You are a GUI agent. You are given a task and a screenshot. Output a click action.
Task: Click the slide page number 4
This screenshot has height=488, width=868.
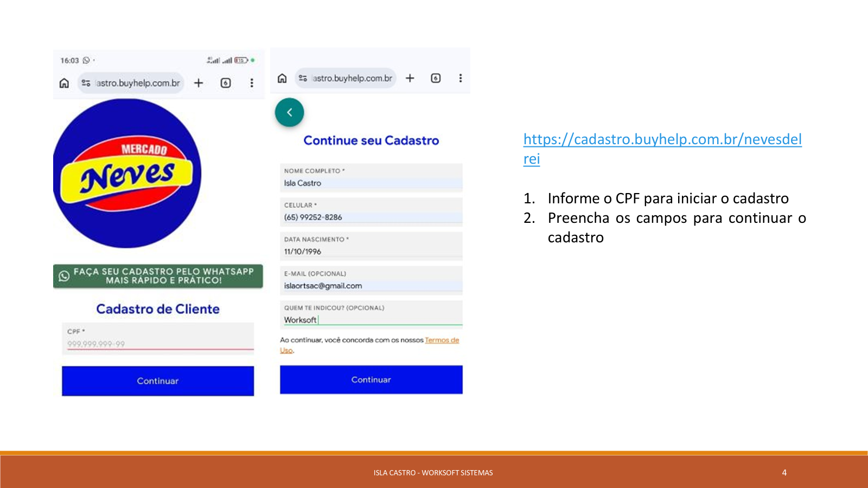coord(784,473)
